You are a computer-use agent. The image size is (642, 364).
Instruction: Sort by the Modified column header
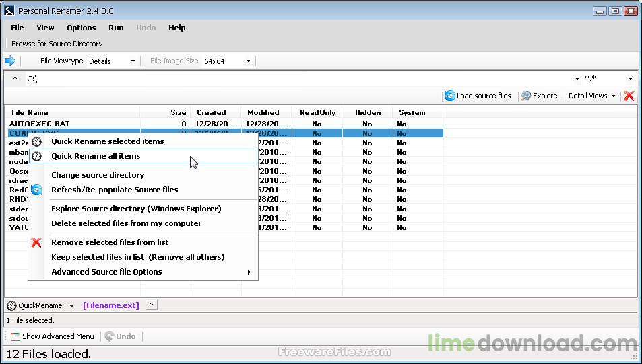coord(266,112)
